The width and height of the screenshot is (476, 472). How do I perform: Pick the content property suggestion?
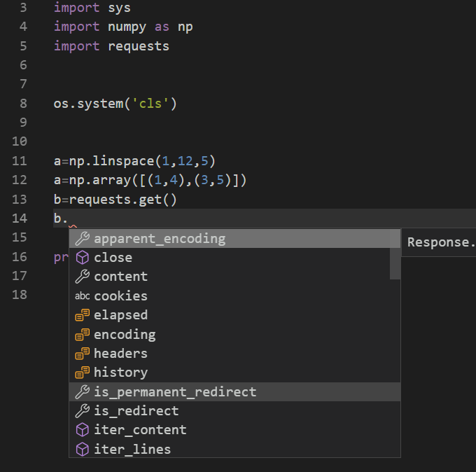pos(234,277)
